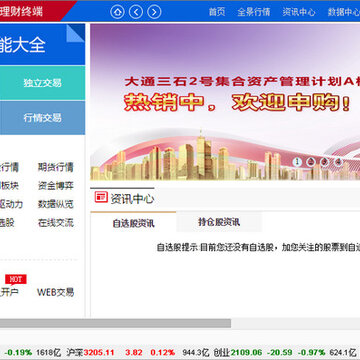Viewport: 360px width, 360px height.
Task: Open the 在线交流 link
Action: coord(56,223)
